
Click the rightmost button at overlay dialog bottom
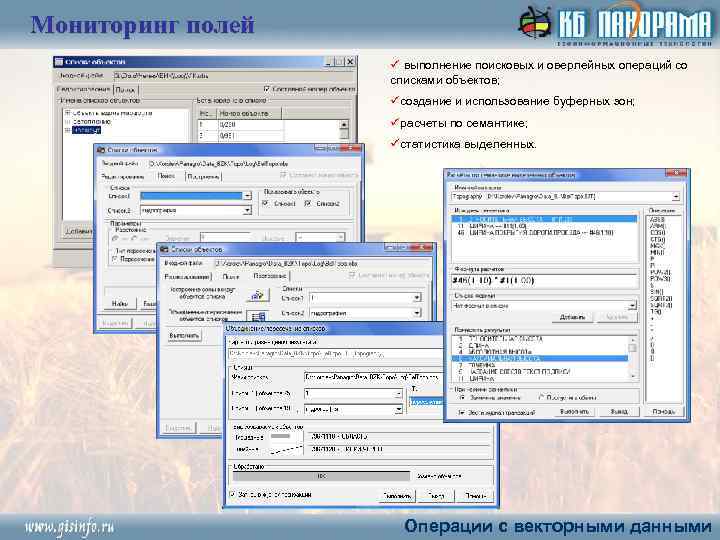pyautogui.click(x=475, y=495)
